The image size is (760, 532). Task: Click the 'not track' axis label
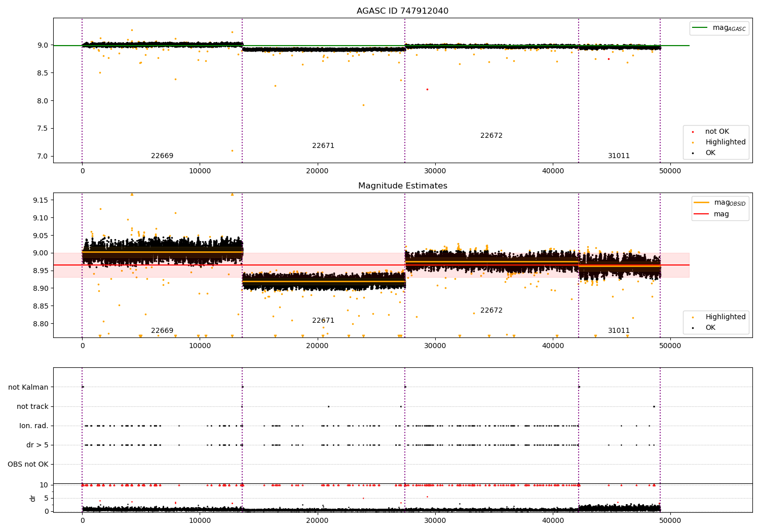tap(32, 407)
